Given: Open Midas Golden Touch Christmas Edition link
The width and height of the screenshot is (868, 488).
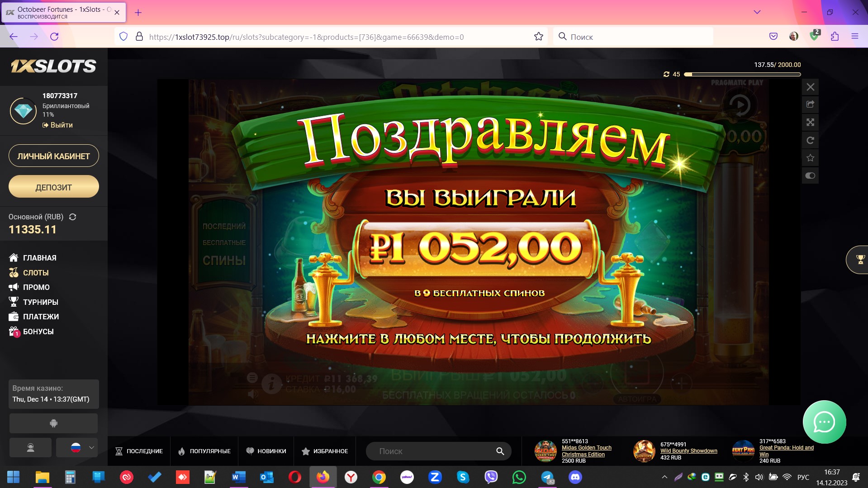Looking at the screenshot, I should (x=587, y=451).
